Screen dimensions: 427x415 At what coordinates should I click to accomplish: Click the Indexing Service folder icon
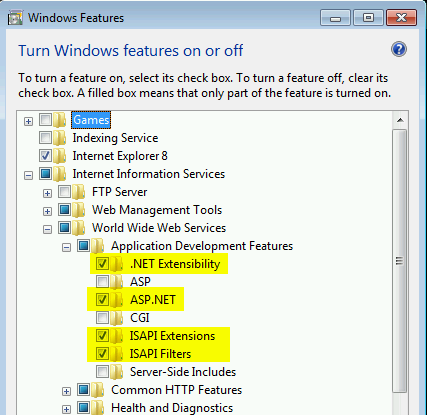(60, 138)
